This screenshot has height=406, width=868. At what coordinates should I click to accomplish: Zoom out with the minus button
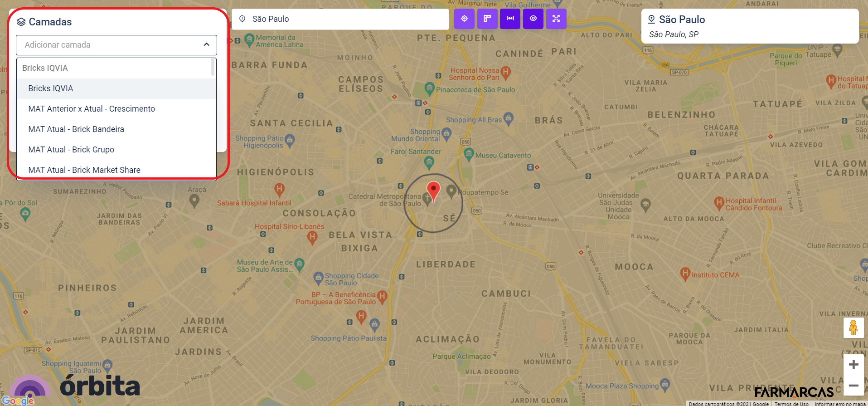(x=853, y=386)
